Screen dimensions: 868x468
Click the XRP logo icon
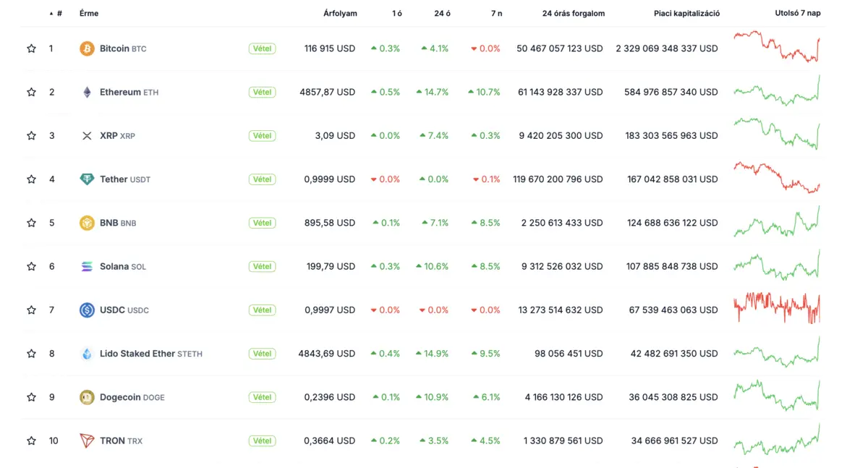click(x=87, y=136)
